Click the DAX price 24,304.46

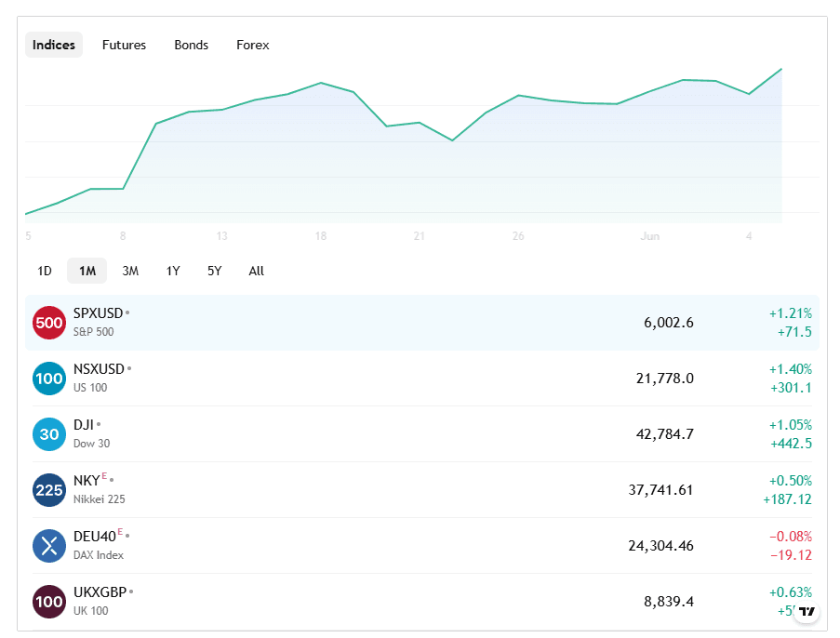point(660,545)
